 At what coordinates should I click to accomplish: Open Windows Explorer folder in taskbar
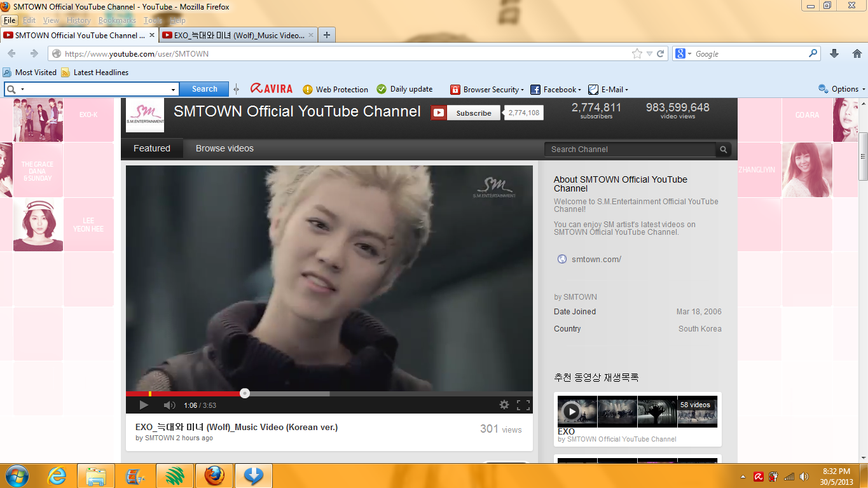(96, 475)
